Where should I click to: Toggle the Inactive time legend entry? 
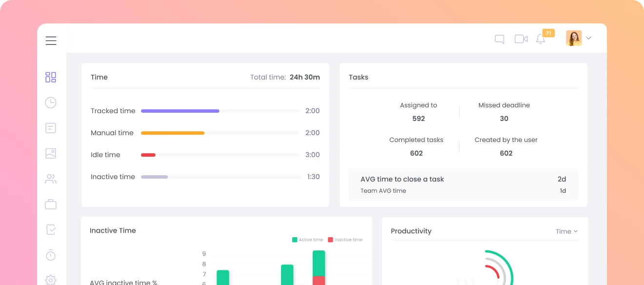345,240
